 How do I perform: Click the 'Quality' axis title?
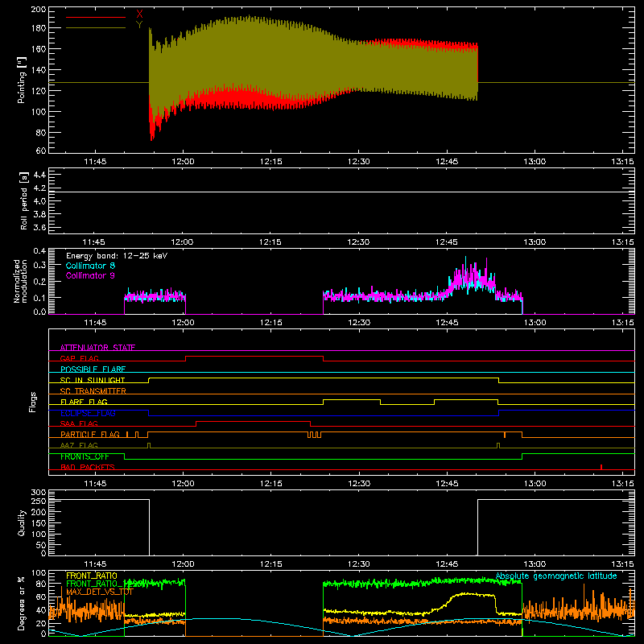click(22, 522)
